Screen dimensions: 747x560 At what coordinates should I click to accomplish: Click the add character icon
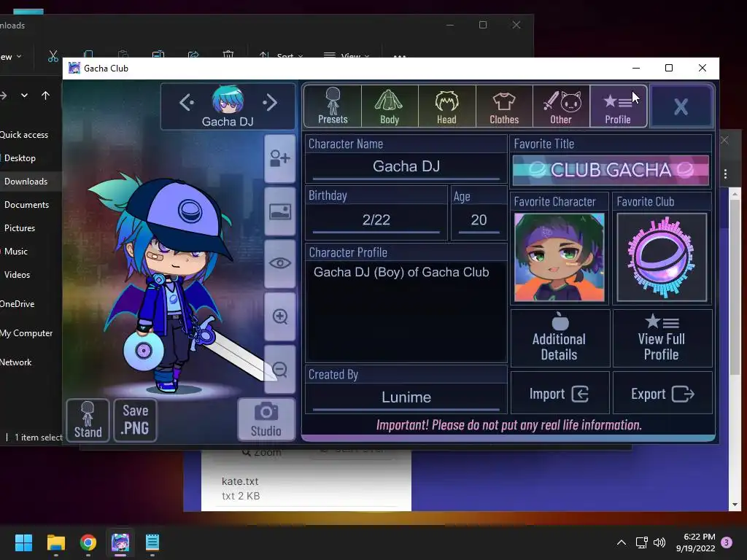tap(279, 158)
